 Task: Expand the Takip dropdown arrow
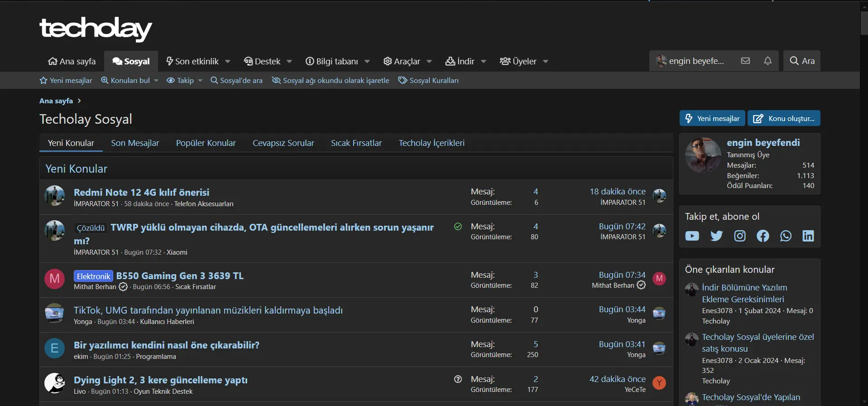pos(200,81)
